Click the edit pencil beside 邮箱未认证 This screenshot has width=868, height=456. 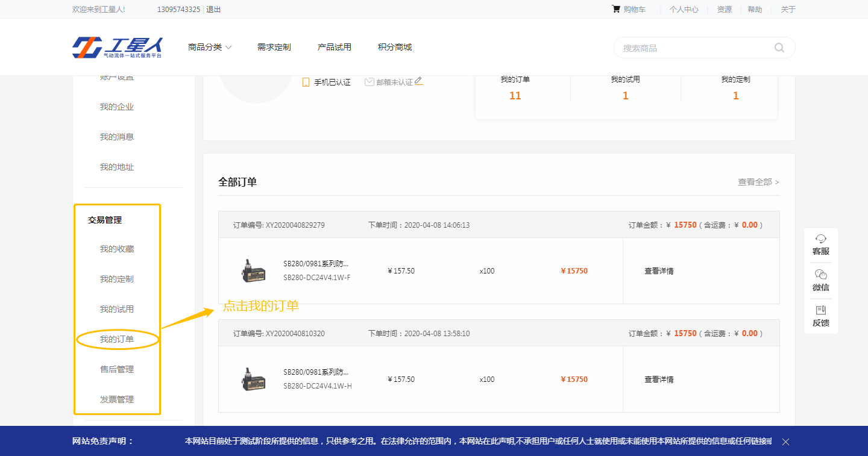[x=419, y=81]
